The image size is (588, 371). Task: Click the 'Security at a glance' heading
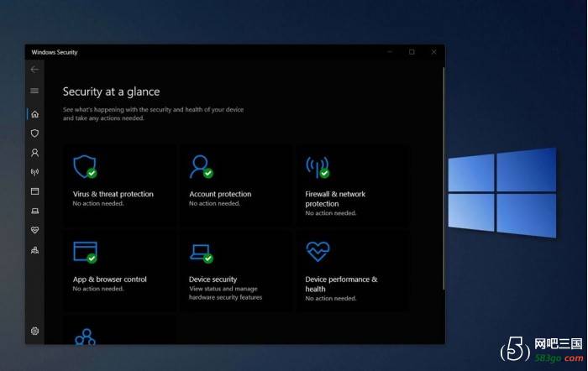tap(112, 91)
